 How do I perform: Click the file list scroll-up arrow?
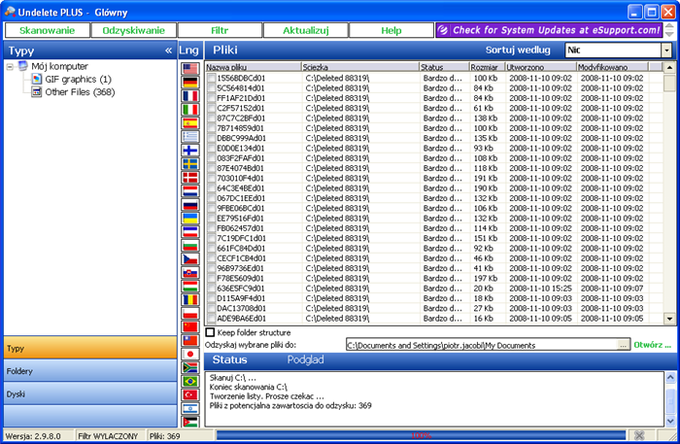pos(669,67)
